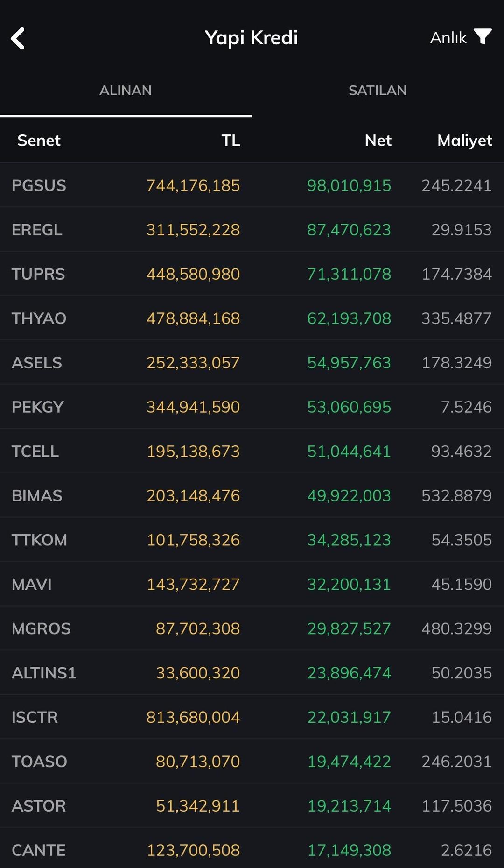Click the Yapi Kredi page title
Screen dimensions: 504x868
tap(252, 38)
